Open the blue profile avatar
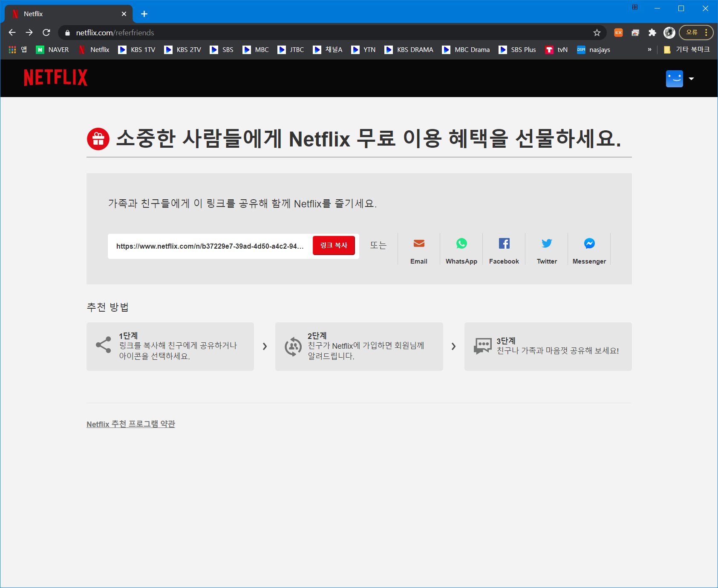 point(675,79)
